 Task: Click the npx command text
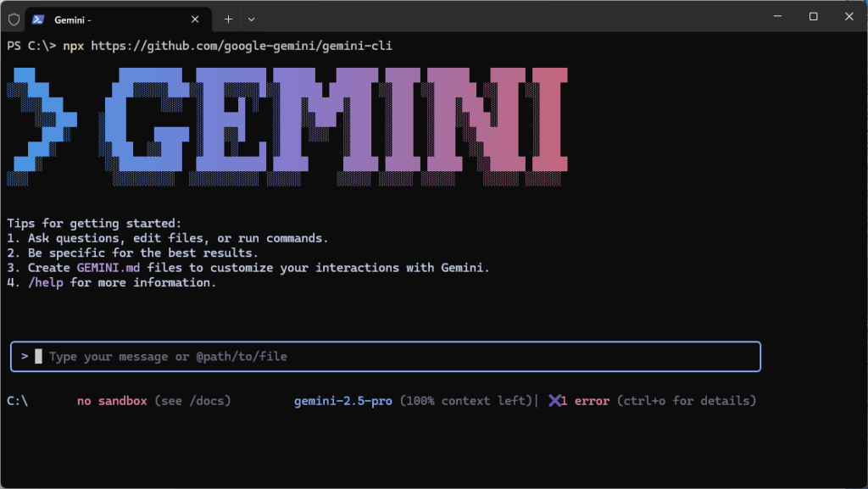(74, 46)
